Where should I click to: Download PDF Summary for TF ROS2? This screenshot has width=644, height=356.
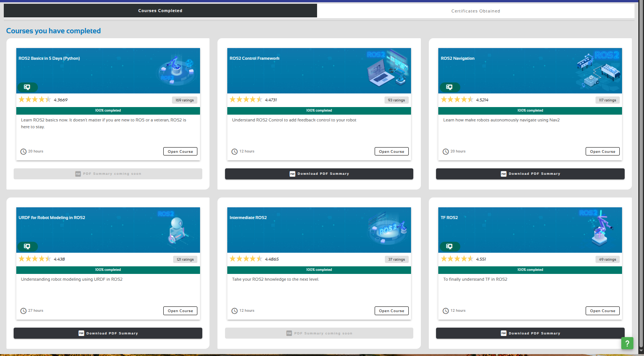click(530, 333)
